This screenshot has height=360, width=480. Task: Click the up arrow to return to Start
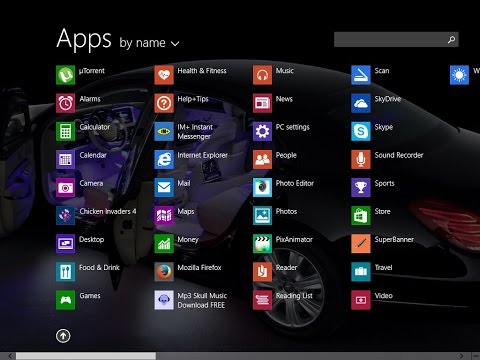click(63, 336)
